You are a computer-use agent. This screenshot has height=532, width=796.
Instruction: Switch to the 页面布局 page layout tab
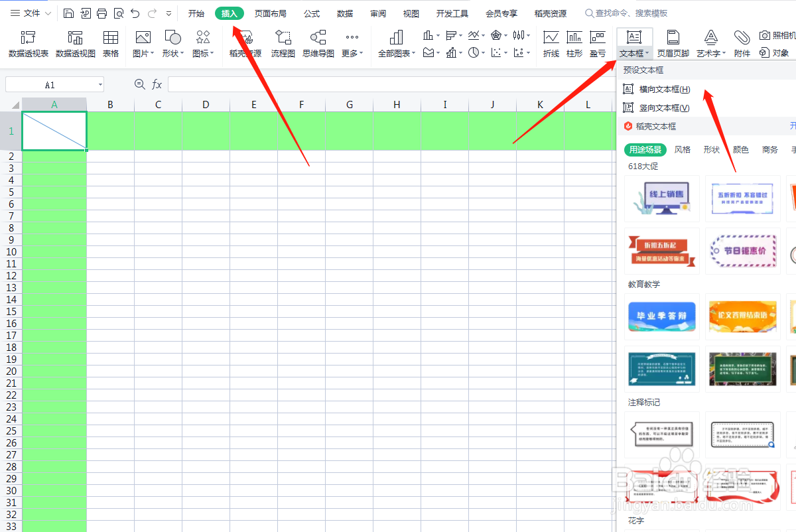pos(271,13)
